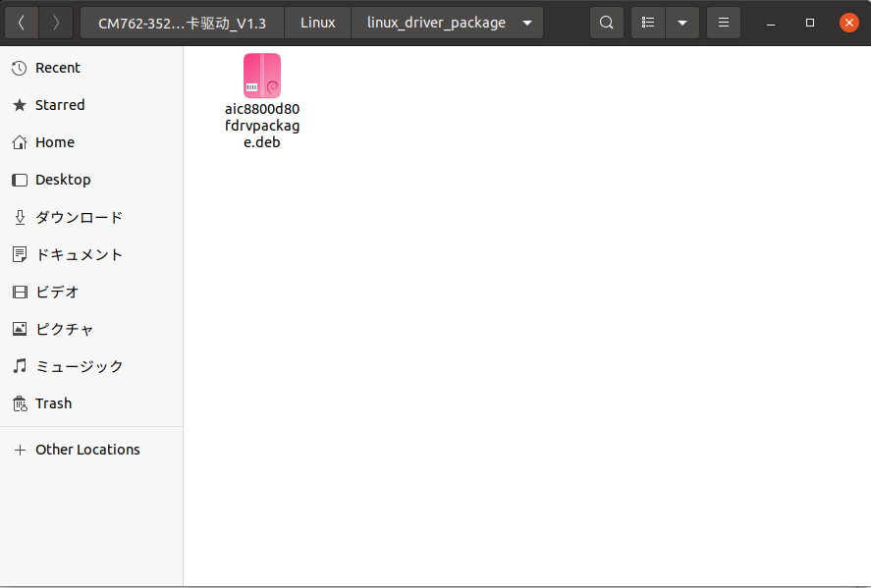Click the ミュージック music note icon
The height and width of the screenshot is (588, 871).
pyautogui.click(x=20, y=366)
